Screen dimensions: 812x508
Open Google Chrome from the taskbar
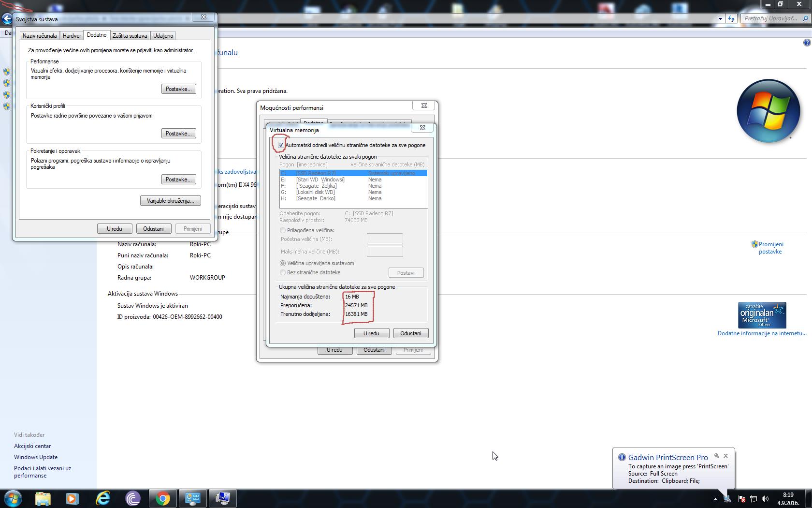click(163, 498)
